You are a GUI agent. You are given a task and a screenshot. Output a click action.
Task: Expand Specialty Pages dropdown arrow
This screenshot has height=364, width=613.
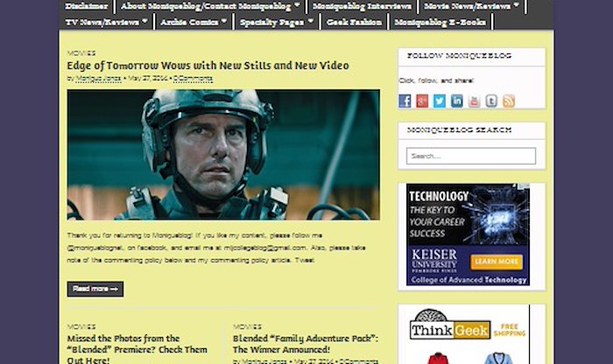coord(310,21)
